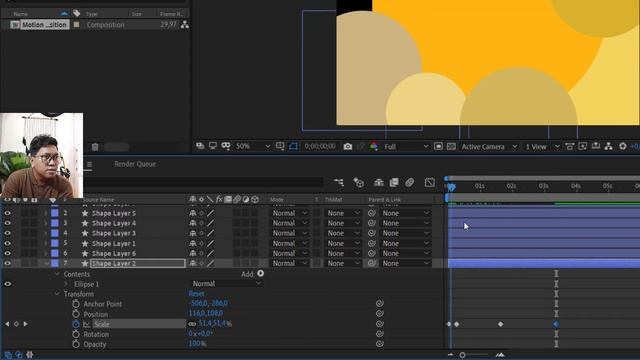Screen dimensions: 640x360
Task: Hide Shape Layer 5 using eye icon
Action: click(7, 213)
